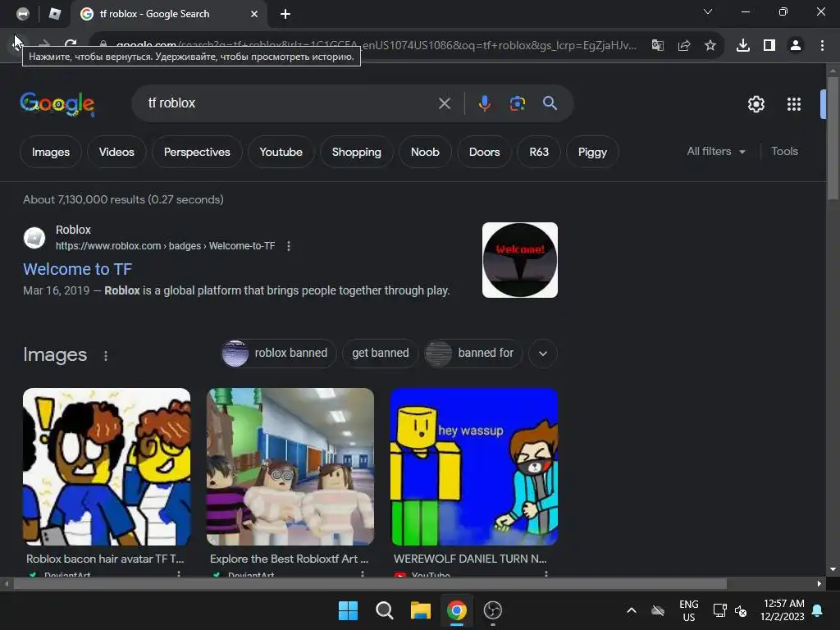This screenshot has height=630, width=840.
Task: Switch to the second pinned Roblox tab
Action: click(x=55, y=14)
